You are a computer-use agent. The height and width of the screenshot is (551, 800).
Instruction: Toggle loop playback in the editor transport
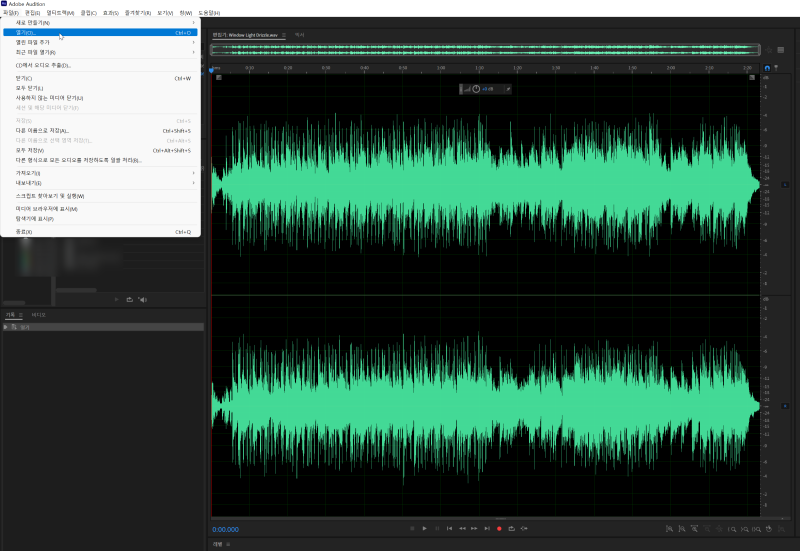pos(512,529)
